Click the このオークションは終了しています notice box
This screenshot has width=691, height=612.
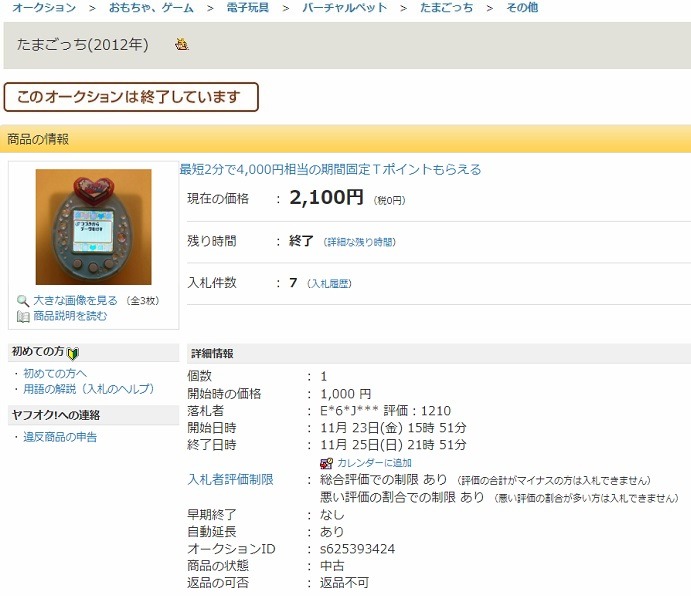(131, 97)
